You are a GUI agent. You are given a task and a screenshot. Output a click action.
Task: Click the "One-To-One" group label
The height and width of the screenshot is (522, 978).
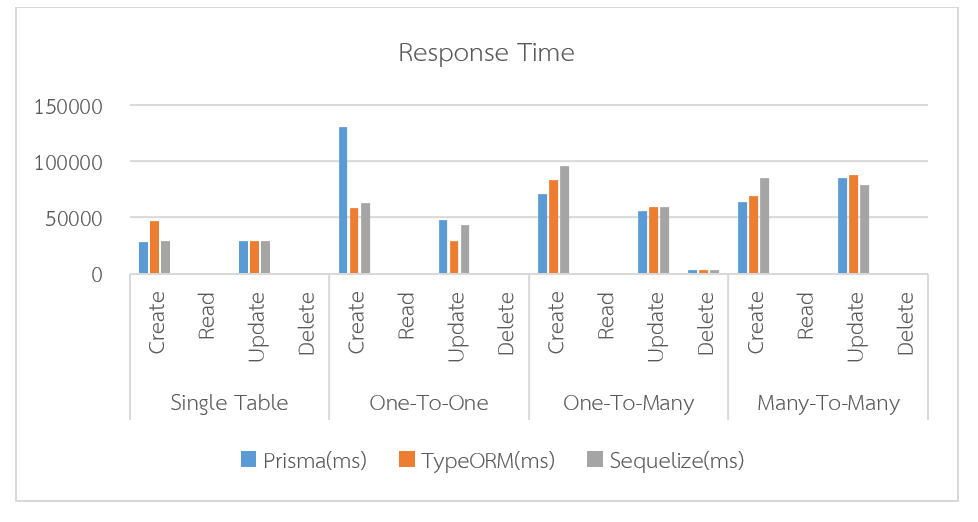click(x=428, y=404)
